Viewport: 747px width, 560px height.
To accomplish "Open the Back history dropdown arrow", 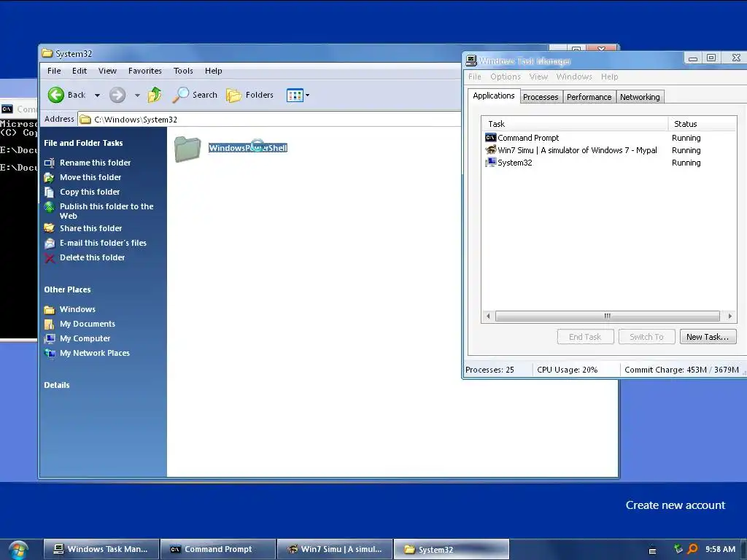I will (x=97, y=96).
